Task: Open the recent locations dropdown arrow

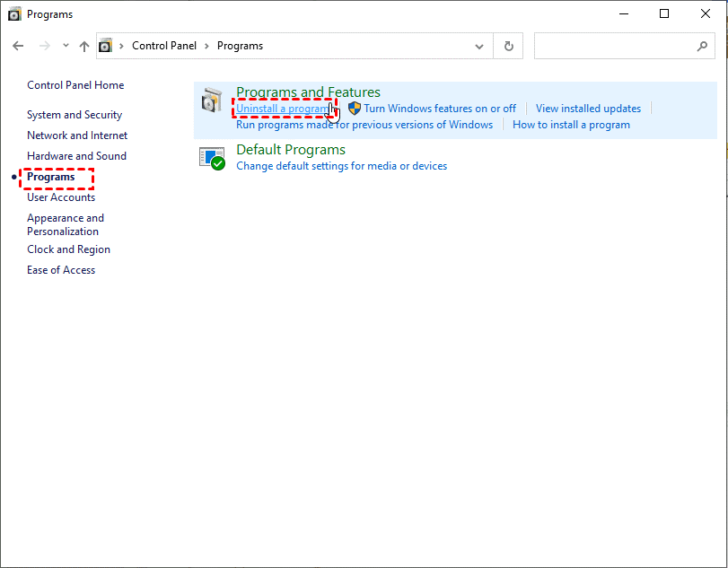Action: (66, 46)
